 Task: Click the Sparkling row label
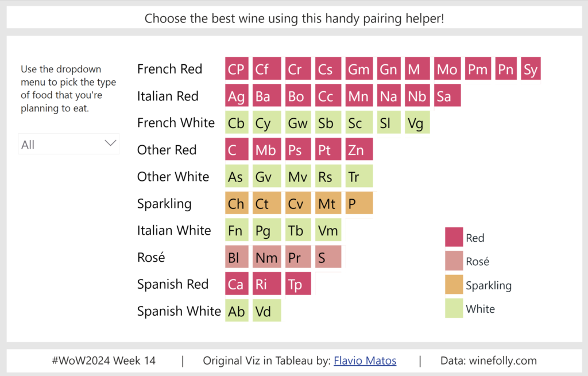click(164, 204)
